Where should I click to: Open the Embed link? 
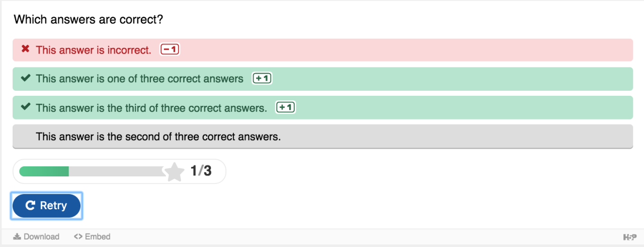point(97,236)
